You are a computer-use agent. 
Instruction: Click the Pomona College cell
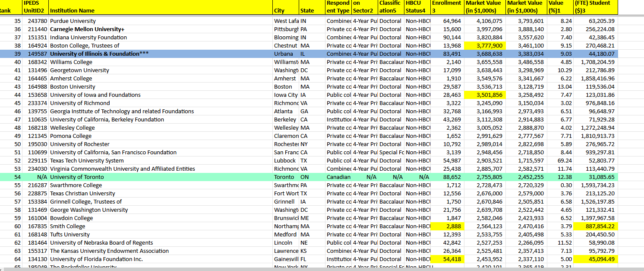point(161,136)
